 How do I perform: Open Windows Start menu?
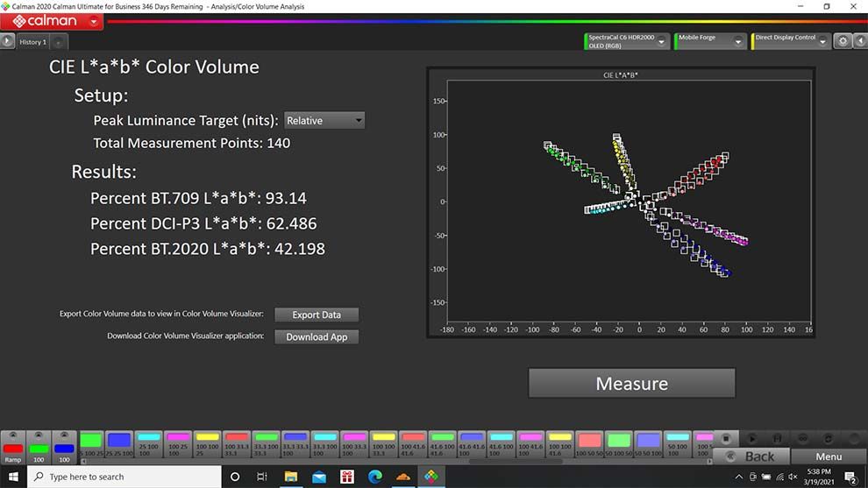(x=13, y=477)
